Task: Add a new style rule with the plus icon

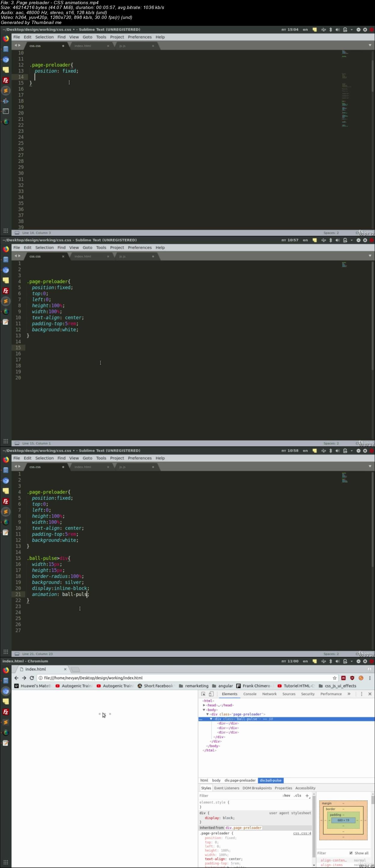Action: click(307, 796)
